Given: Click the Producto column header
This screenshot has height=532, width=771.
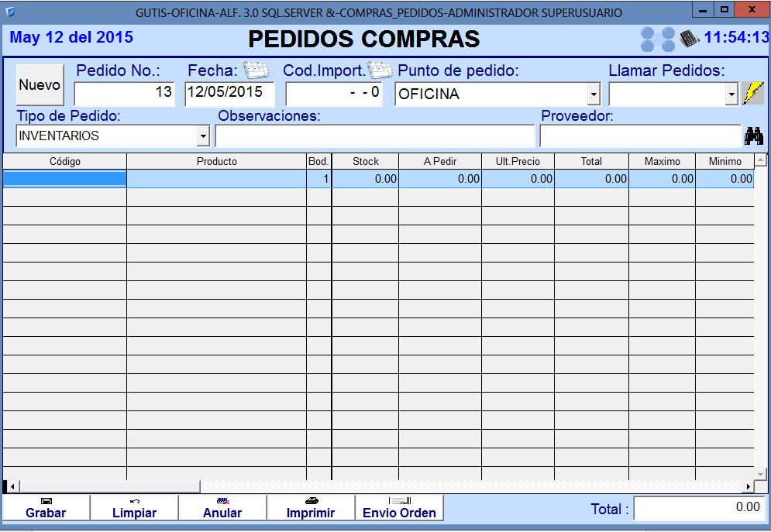Looking at the screenshot, I should point(216,162).
